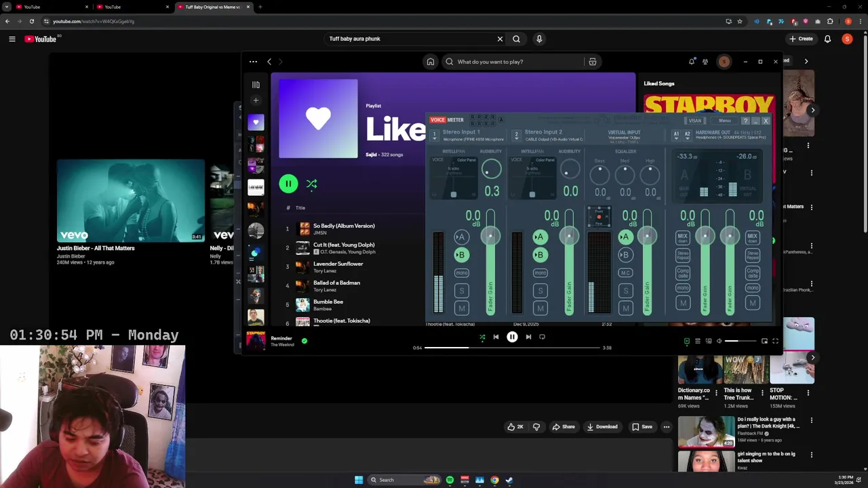Open Spotify notifications bell
Screen dimensions: 868x488
(x=692, y=62)
